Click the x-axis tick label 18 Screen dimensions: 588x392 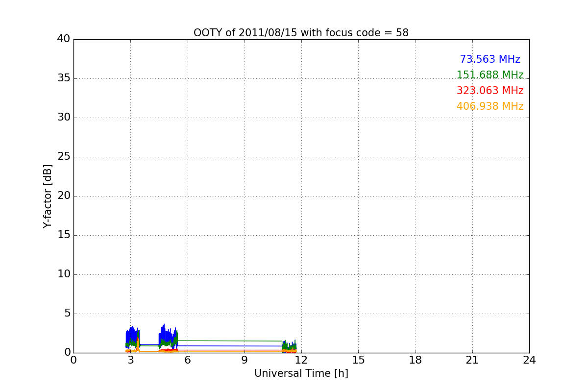tap(416, 360)
